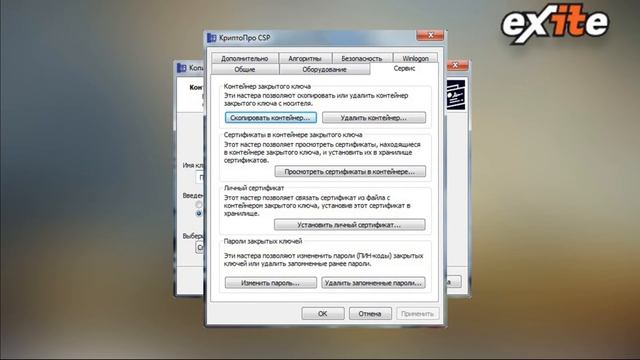Click Установить личный сертификат button
640x360 pixels.
pyautogui.click(x=349, y=224)
